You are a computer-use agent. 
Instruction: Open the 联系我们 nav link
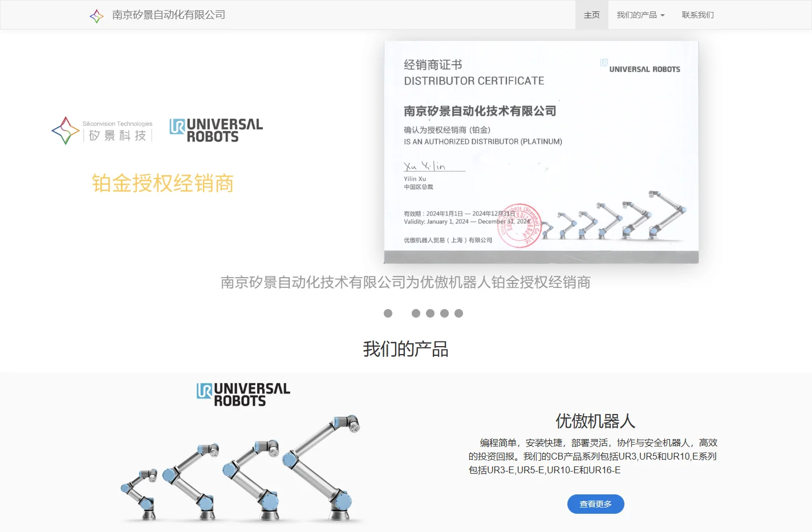pos(698,15)
